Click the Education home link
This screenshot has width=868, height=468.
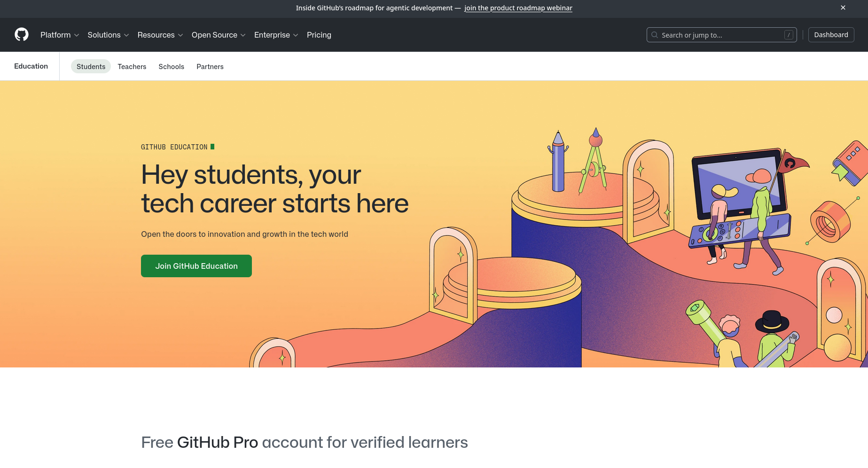(31, 66)
